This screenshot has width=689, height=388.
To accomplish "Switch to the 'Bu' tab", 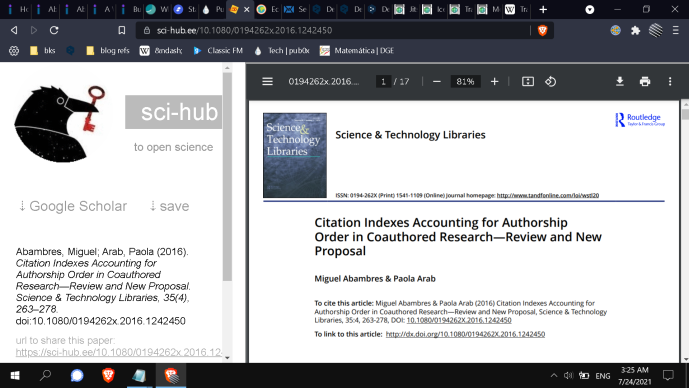I will click(130, 9).
